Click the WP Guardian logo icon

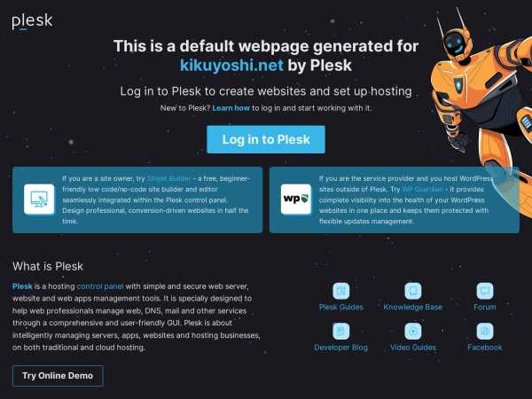click(296, 199)
